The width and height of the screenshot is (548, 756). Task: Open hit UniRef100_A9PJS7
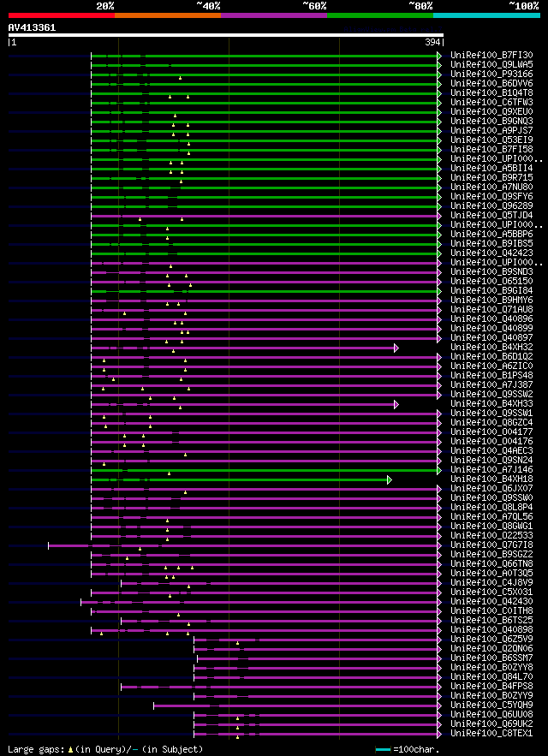491,131
